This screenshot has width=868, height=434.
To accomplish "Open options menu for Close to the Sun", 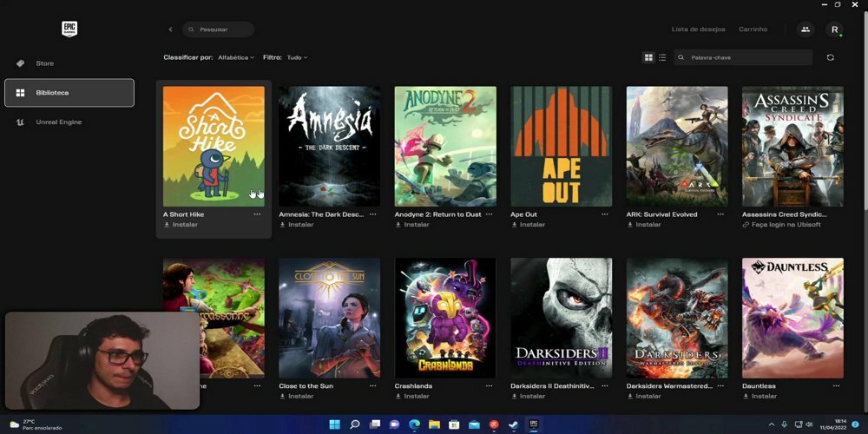I will [372, 386].
